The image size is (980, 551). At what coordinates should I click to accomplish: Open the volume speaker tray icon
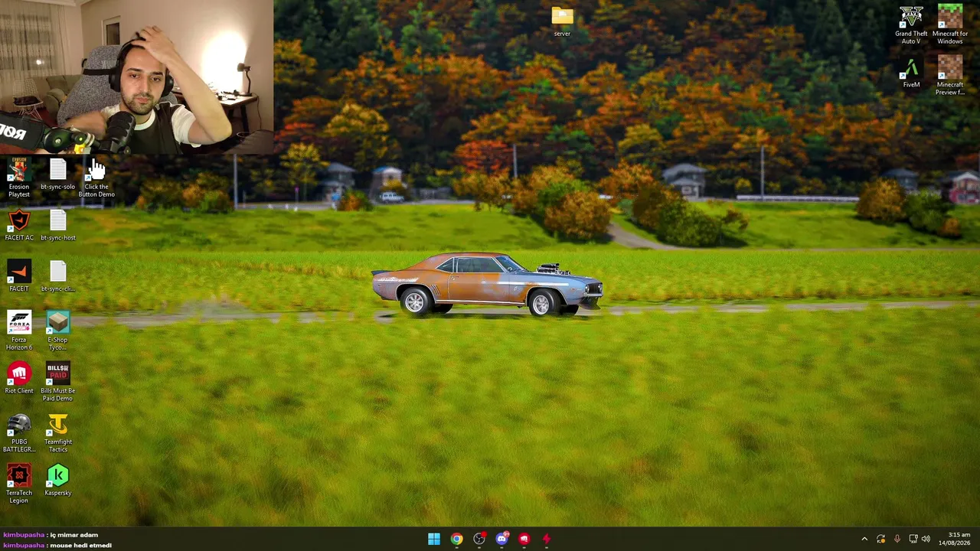click(x=926, y=540)
